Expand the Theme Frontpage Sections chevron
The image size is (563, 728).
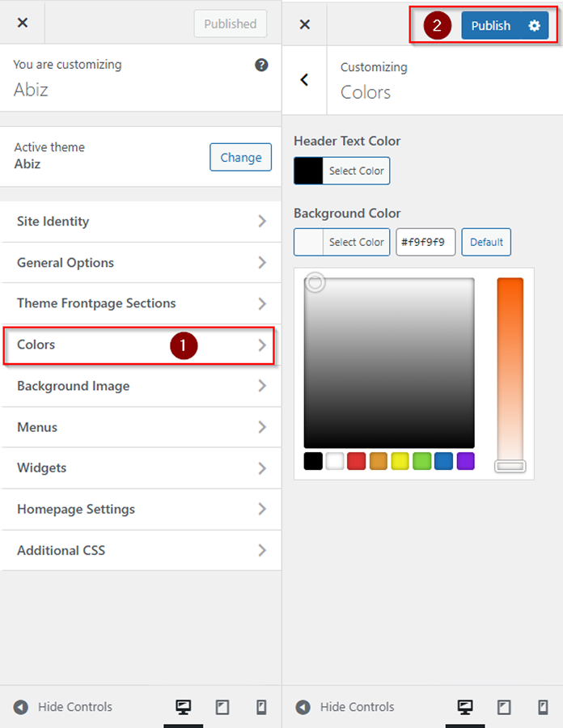click(x=261, y=304)
